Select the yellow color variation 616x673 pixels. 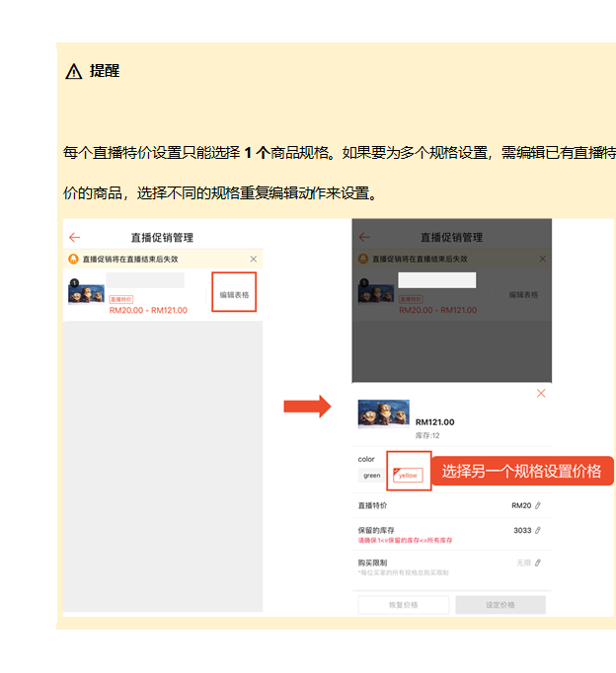point(408,475)
